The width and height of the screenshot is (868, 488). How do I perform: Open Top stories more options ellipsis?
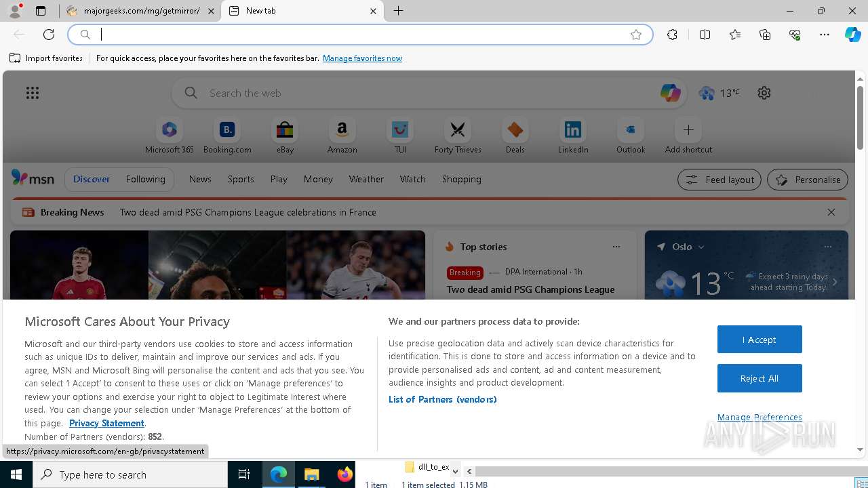point(616,247)
